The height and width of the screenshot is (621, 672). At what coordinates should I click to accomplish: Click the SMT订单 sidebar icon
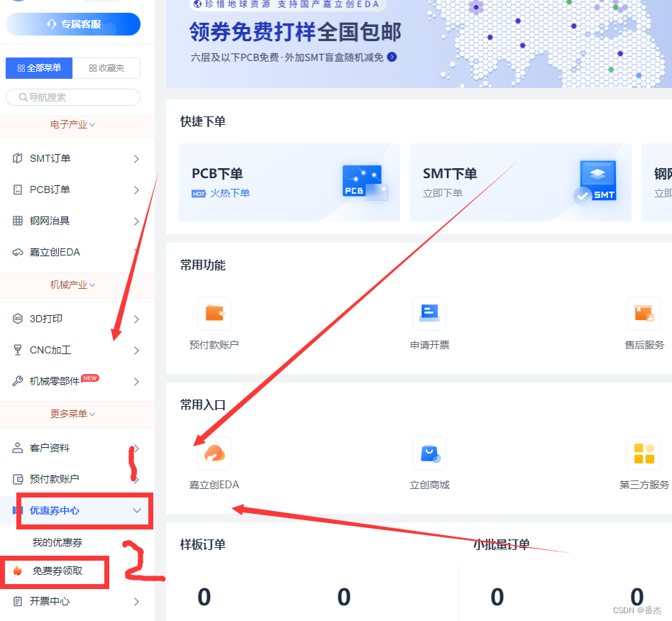coord(18,158)
